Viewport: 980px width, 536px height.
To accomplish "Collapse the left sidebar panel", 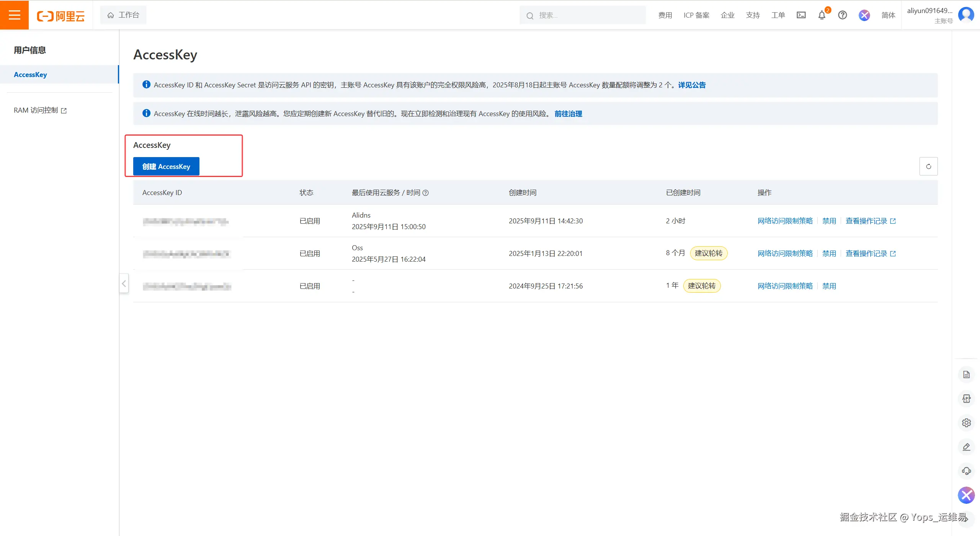I will tap(124, 284).
